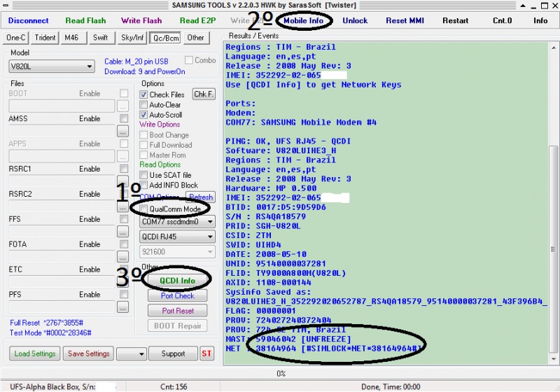Viewport: 560px width, 392px height.
Task: Click Reset MMI command
Action: (405, 21)
